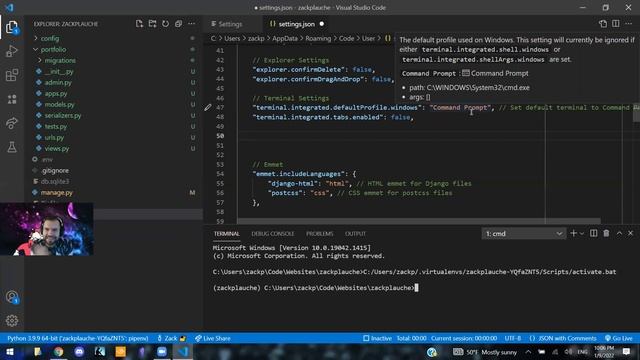Click Inactive status bar indicator
Screen dimensions: 640x360
coord(377,338)
